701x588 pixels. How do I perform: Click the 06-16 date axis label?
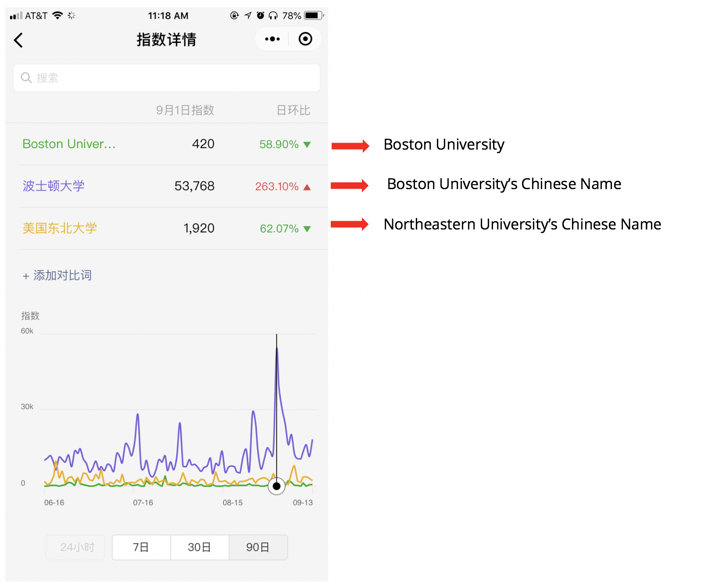pos(54,502)
